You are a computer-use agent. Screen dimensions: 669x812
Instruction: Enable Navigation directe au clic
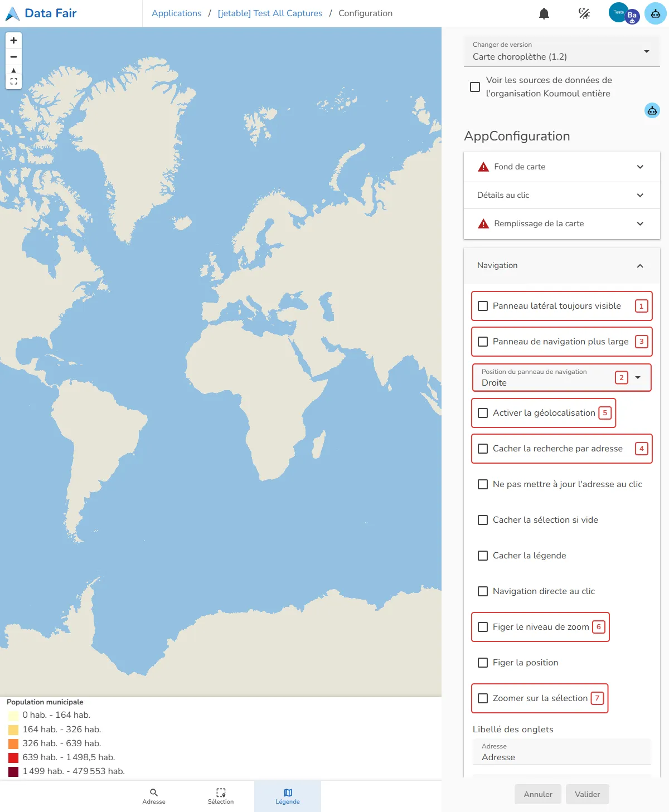[x=483, y=591]
